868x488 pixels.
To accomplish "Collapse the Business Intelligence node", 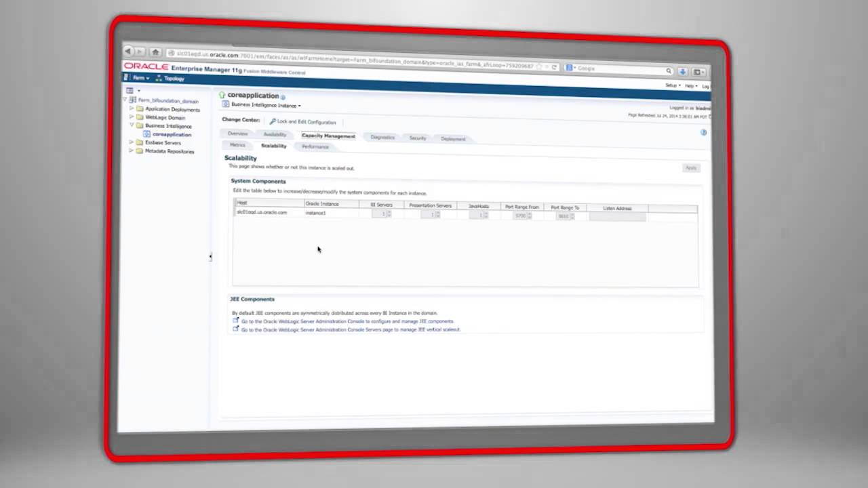I will 132,125.
